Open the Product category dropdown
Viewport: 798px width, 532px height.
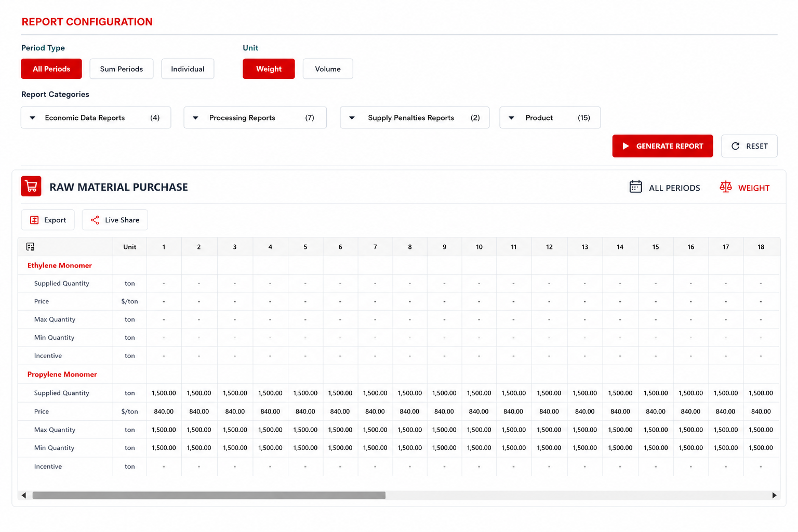[550, 117]
